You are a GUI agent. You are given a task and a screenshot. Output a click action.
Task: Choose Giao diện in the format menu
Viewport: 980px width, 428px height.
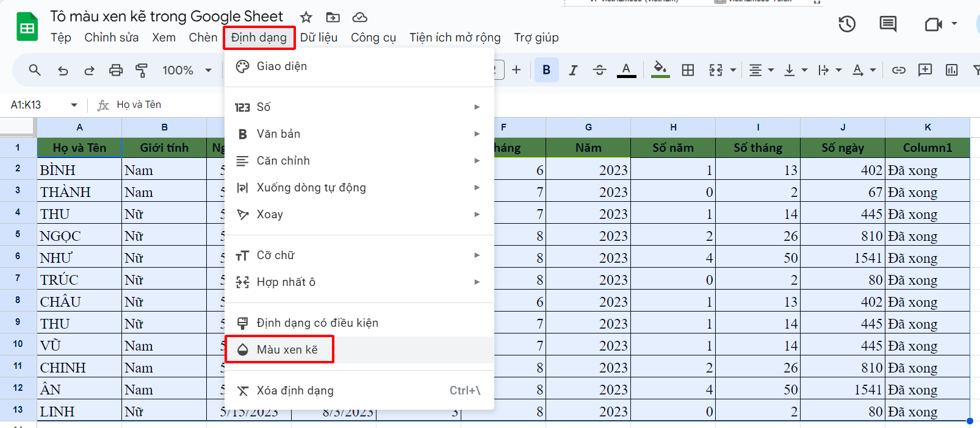pos(359,66)
